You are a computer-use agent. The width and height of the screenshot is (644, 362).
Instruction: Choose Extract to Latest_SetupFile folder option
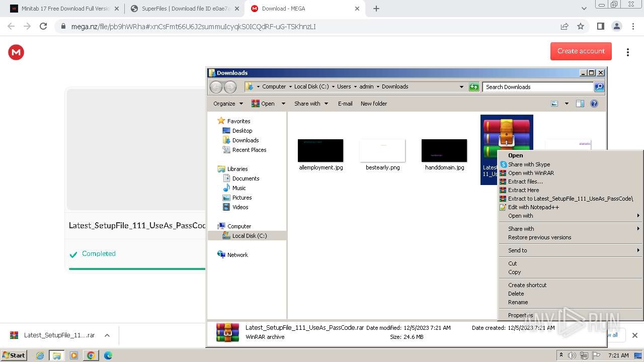[x=570, y=199]
